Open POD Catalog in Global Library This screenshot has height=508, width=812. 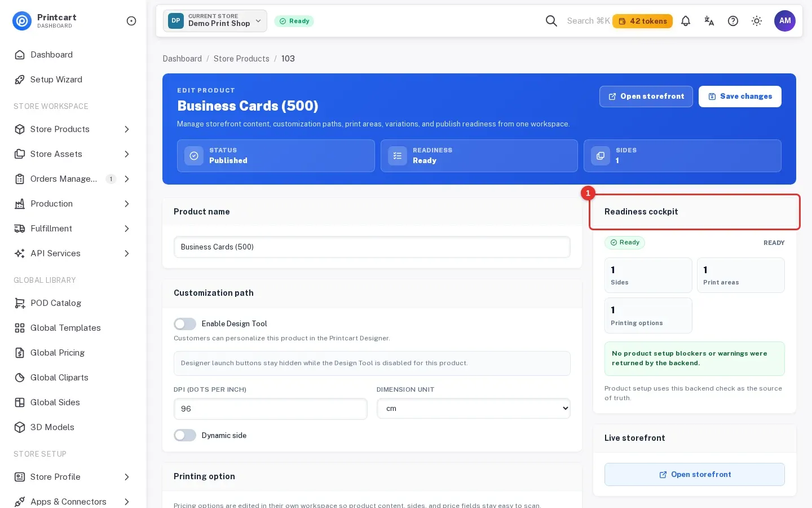point(73,303)
